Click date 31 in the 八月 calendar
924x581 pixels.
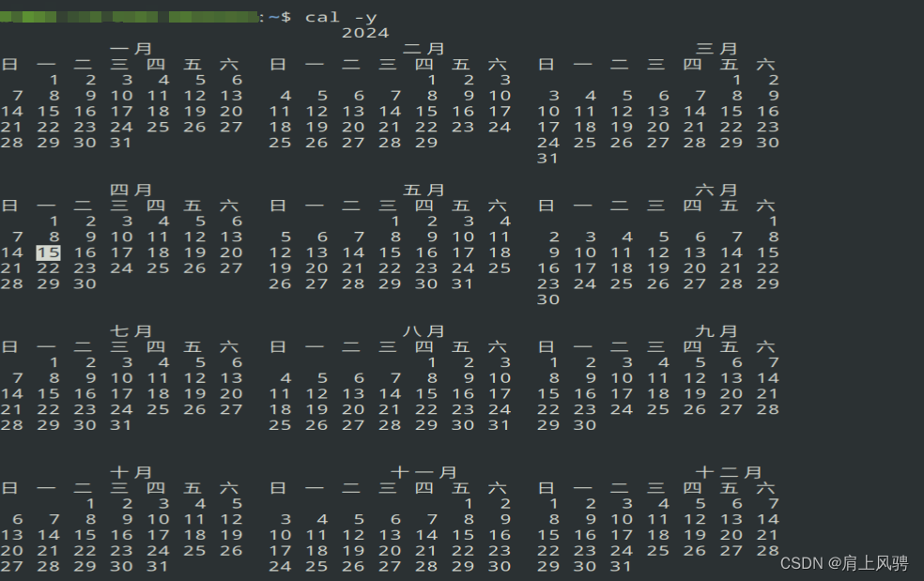(500, 425)
